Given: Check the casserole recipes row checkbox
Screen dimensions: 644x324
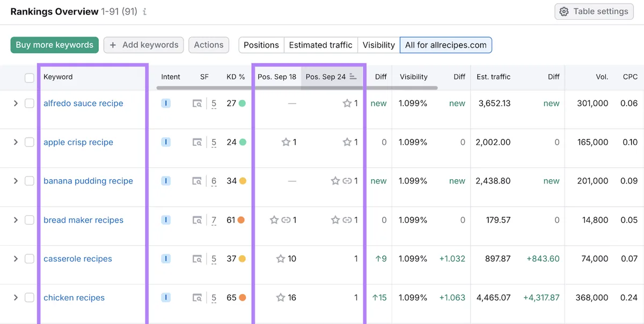Looking at the screenshot, I should tap(30, 259).
